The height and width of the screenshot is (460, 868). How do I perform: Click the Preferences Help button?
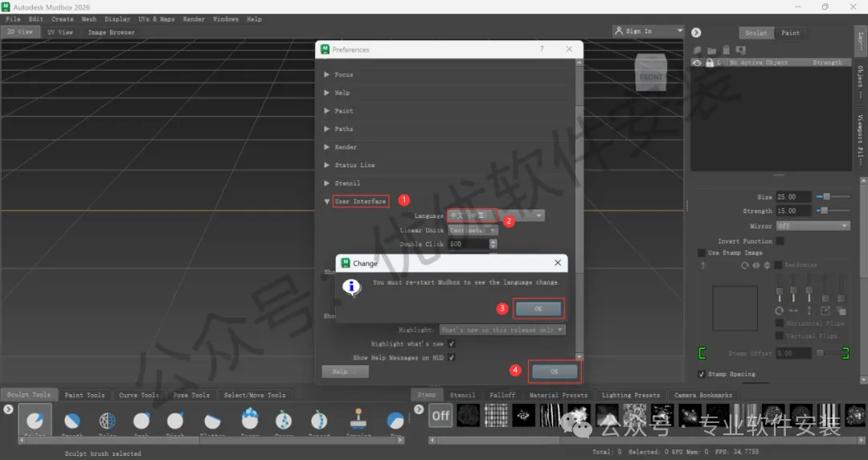click(345, 372)
